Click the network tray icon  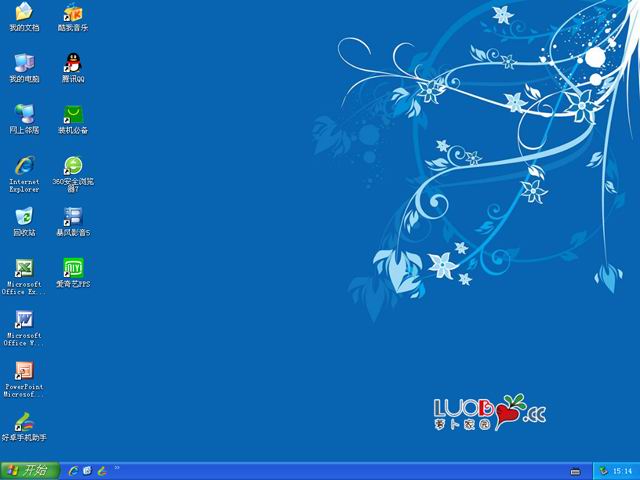click(x=604, y=471)
